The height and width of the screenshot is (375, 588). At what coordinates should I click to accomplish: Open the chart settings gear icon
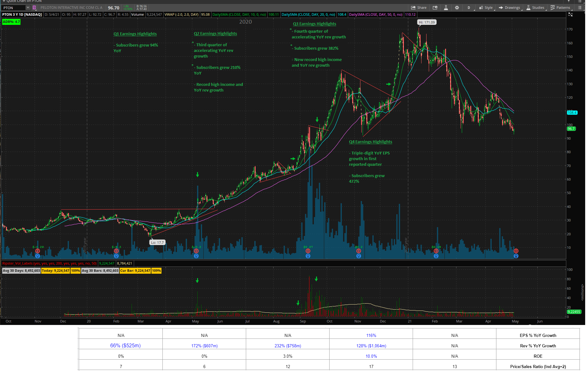click(x=457, y=8)
